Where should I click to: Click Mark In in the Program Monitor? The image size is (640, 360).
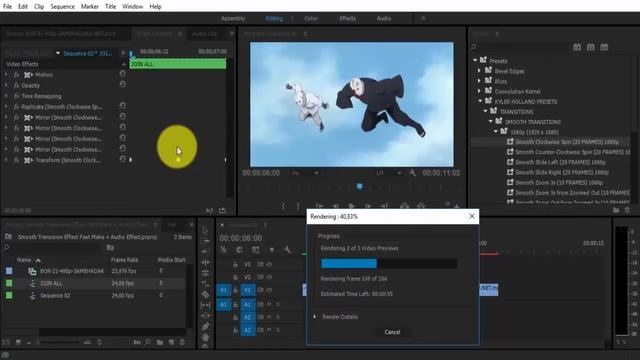click(283, 206)
